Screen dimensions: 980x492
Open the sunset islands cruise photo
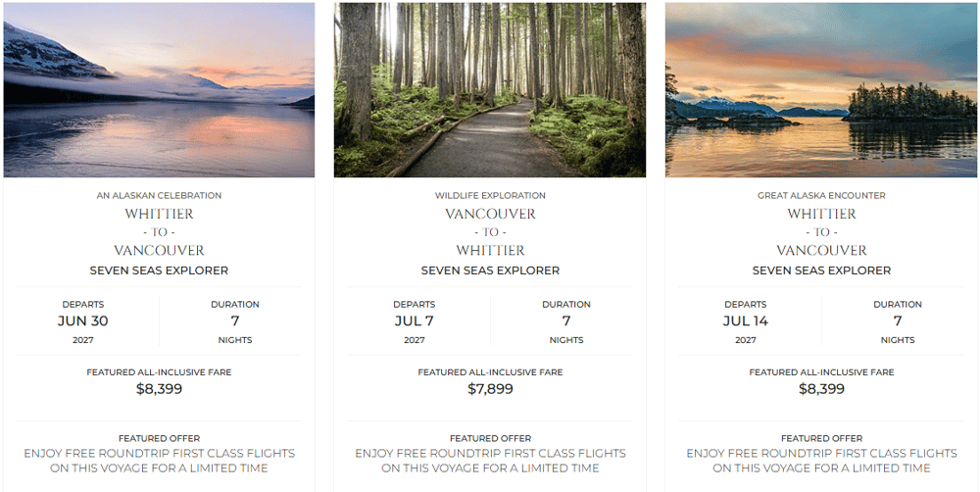pyautogui.click(x=821, y=90)
